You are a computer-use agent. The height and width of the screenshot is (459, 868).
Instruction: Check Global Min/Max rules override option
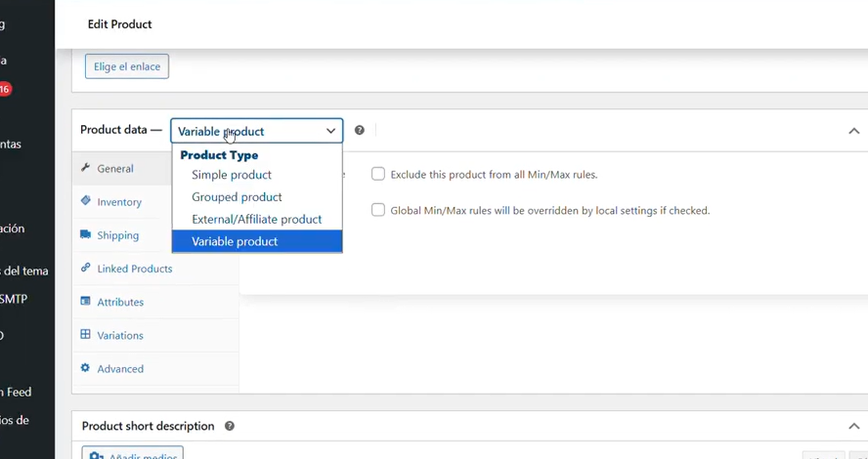tap(378, 210)
